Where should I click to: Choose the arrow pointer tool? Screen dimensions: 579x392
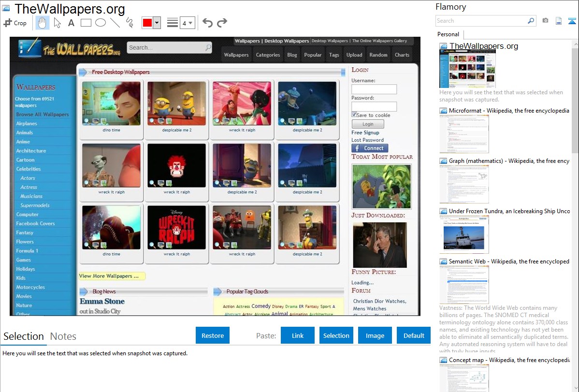pos(57,23)
